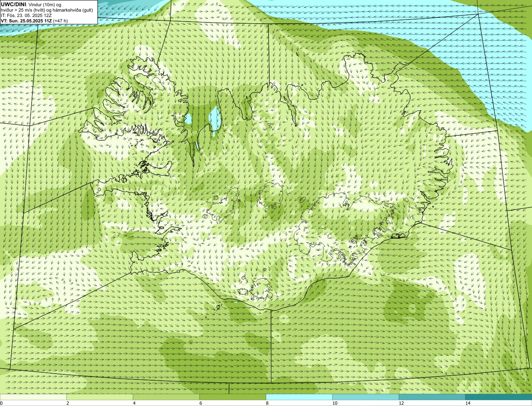Click the "IT: Fös. 23. 05. 2025 12Z" line
Screen dimensions: 532x406
point(26,15)
